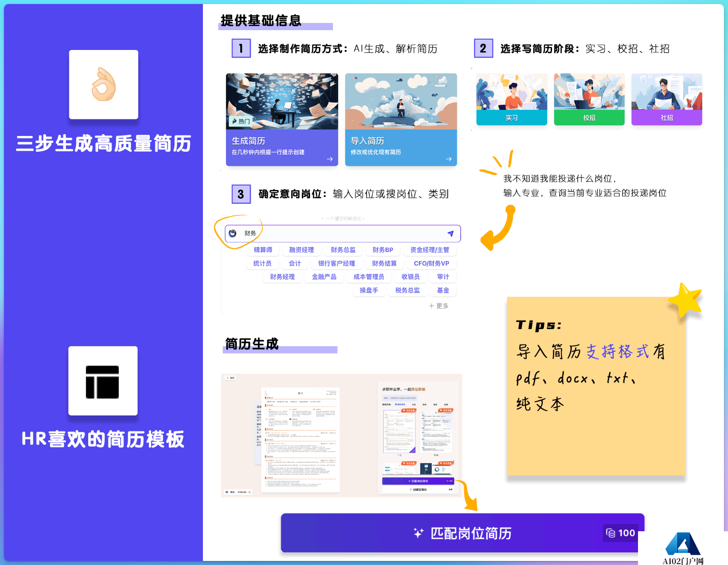Select the 实习 stage card

[x=512, y=99]
